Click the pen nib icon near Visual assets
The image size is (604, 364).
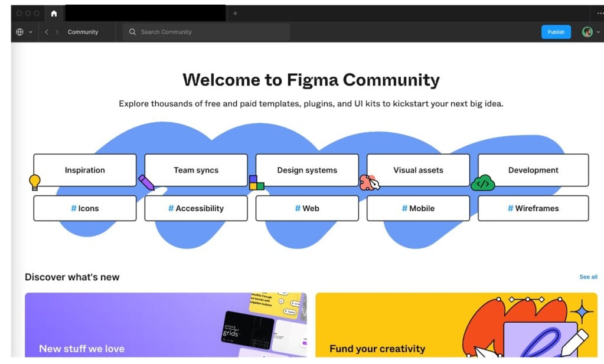coord(370,182)
